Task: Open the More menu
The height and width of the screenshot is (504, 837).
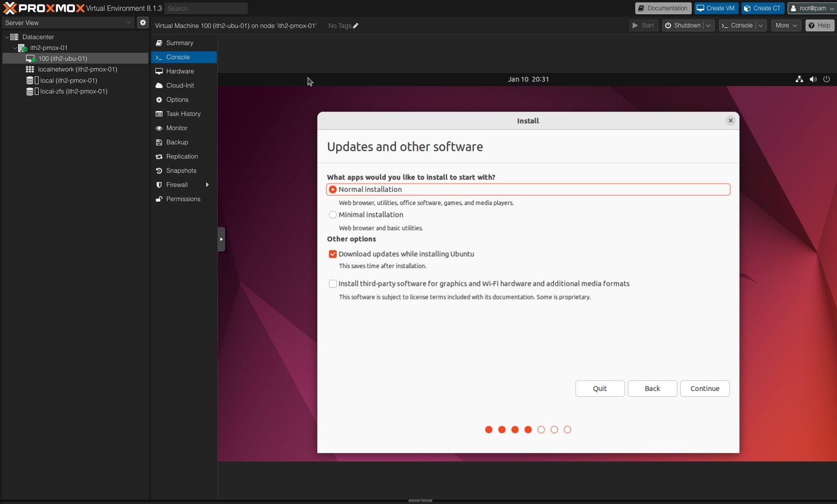Action: pyautogui.click(x=785, y=25)
